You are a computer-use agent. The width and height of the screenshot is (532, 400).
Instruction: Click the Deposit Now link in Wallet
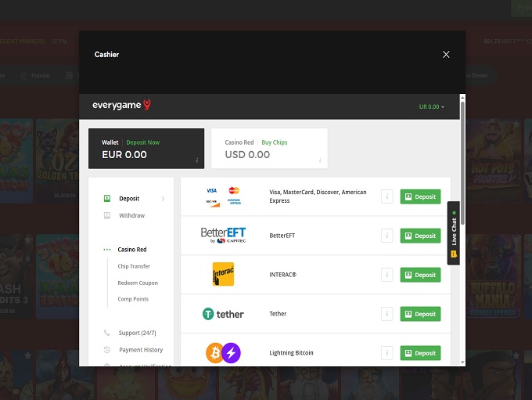142,142
